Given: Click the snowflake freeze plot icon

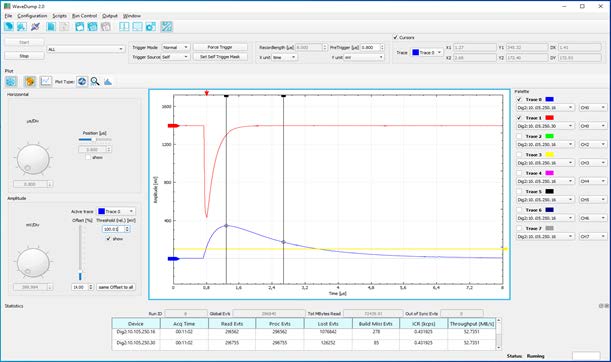Looking at the screenshot, I should 11,81.
